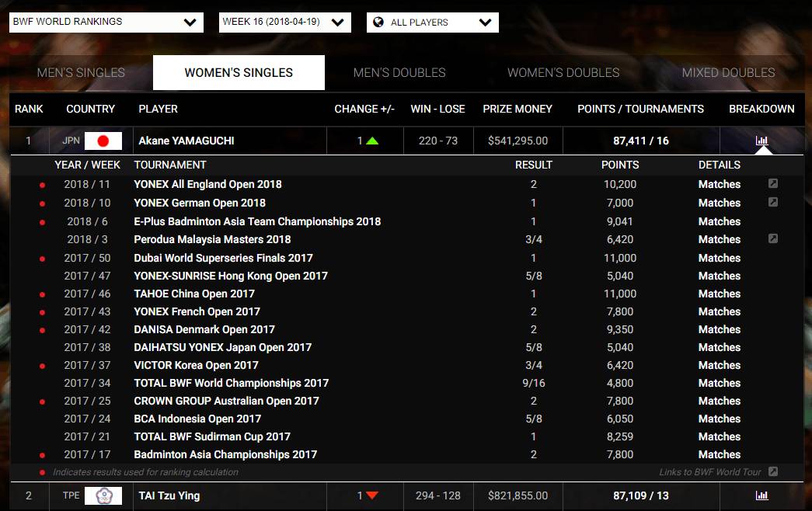View Matches for Badminton Asia Championships 2017

(x=720, y=454)
